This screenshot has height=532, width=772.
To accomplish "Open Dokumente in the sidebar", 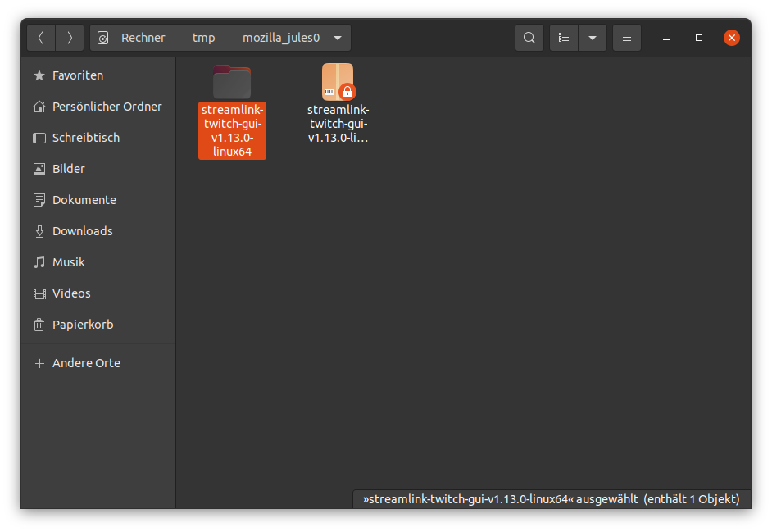I will click(x=98, y=200).
